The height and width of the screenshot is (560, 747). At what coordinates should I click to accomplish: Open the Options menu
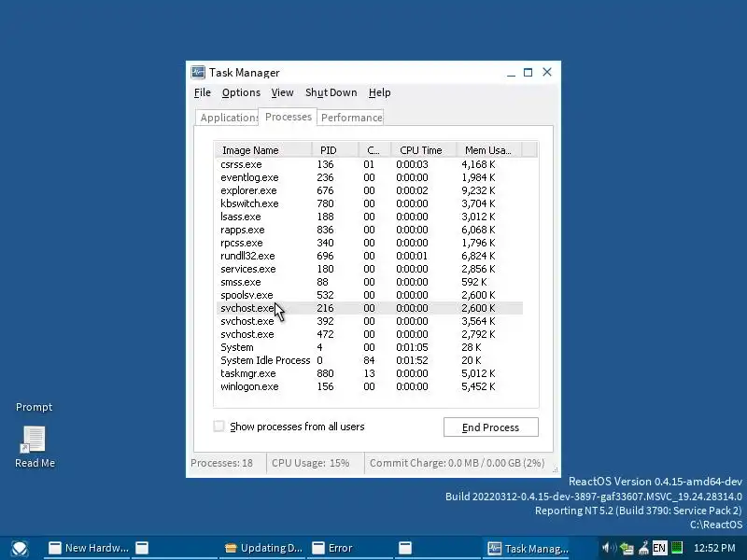[241, 92]
